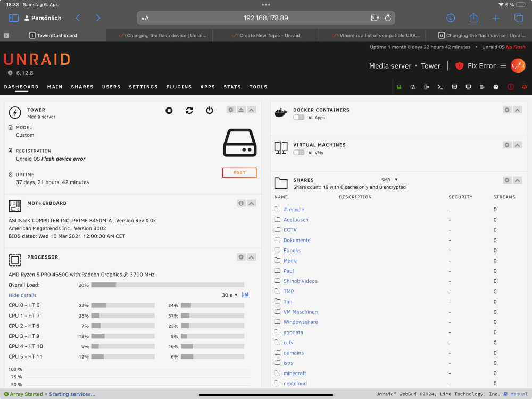Collapse the Virtual Machines tile
The image size is (532, 399).
coord(518,145)
